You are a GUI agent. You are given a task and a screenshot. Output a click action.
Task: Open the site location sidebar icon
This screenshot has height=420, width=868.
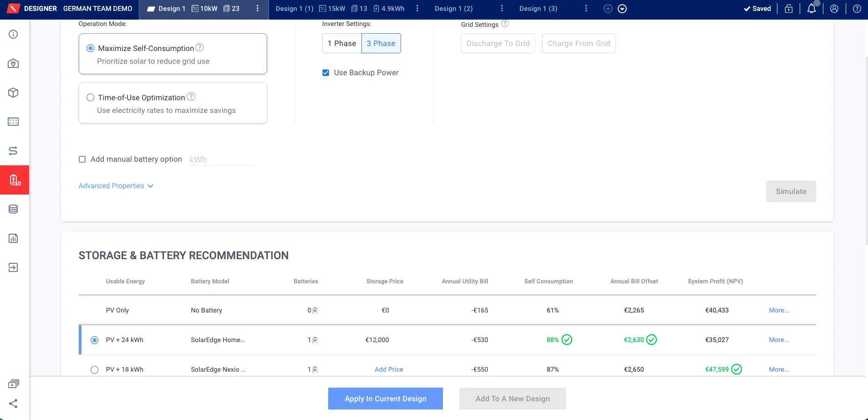tap(13, 63)
